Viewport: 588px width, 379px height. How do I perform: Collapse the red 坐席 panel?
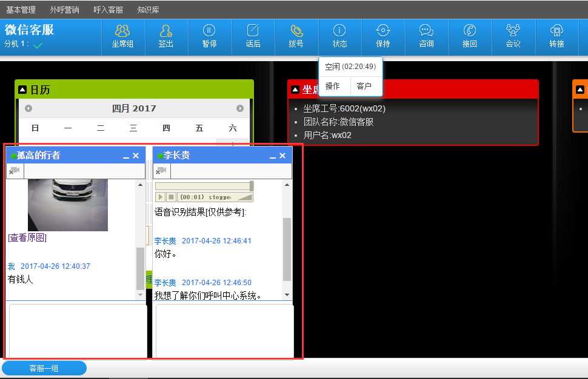click(295, 90)
